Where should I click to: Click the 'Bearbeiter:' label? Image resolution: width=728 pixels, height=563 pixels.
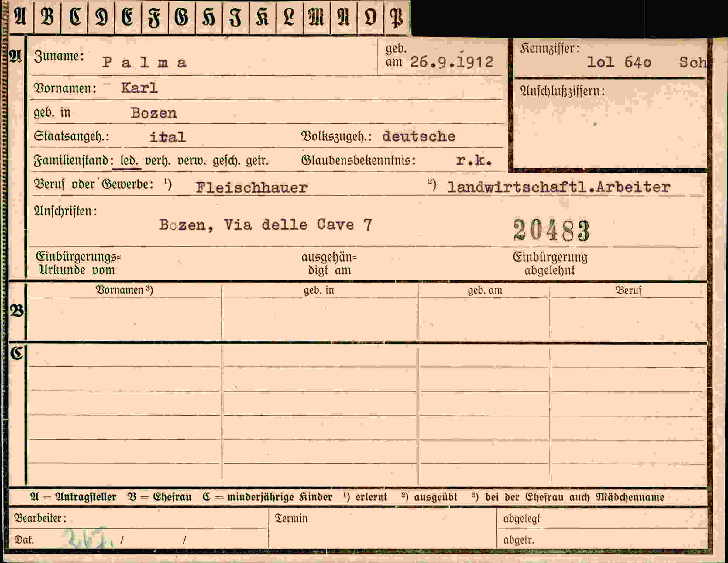click(x=40, y=518)
